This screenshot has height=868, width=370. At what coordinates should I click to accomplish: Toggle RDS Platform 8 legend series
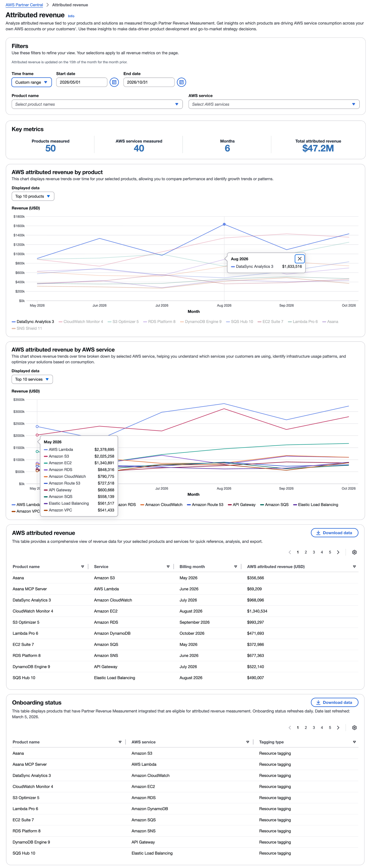pyautogui.click(x=159, y=321)
